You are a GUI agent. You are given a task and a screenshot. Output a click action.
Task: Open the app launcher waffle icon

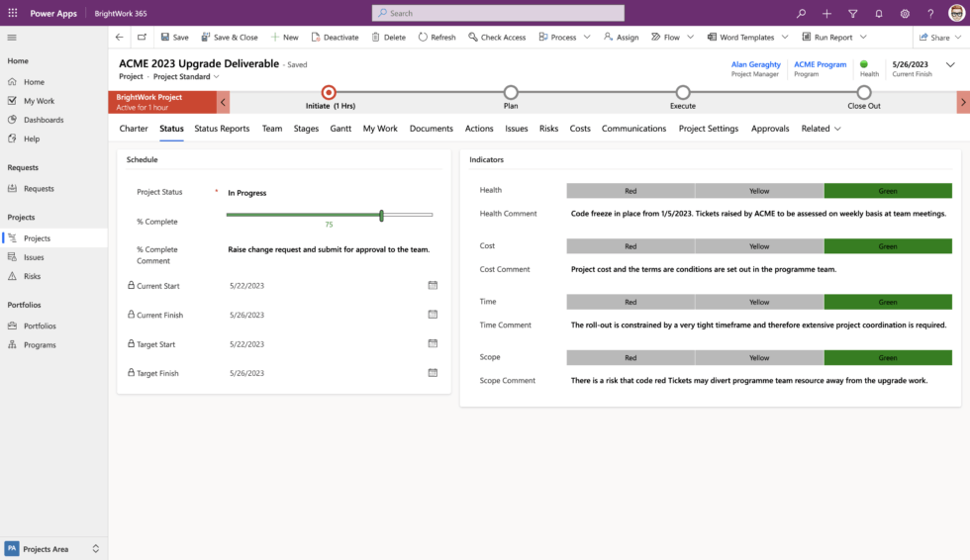(13, 13)
